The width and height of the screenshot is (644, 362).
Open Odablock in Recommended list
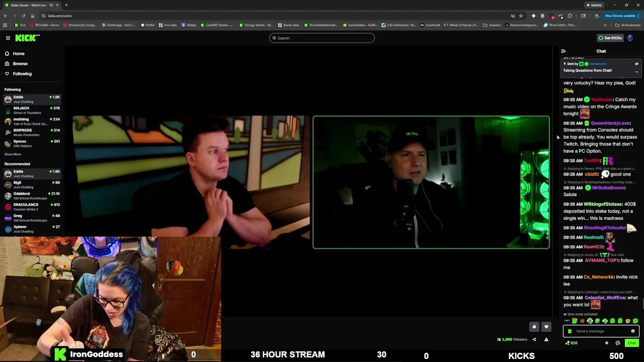pos(32,196)
